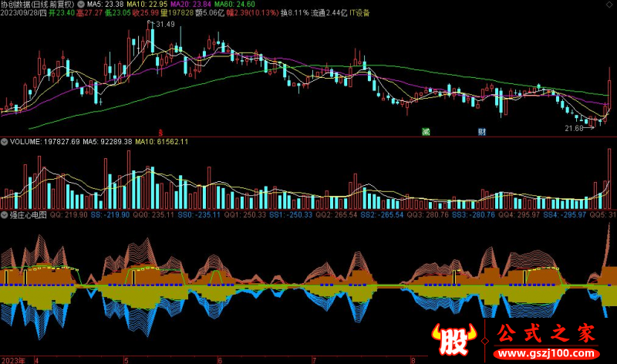The width and height of the screenshot is (617, 364).
Task: Click month 4 on the time axis
Action: tap(36, 360)
